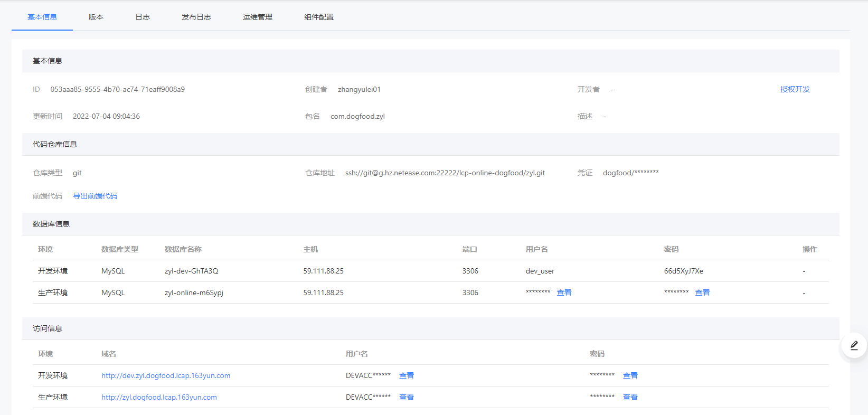The height and width of the screenshot is (415, 868).
Task: Open the 日志 tab
Action: pos(143,17)
